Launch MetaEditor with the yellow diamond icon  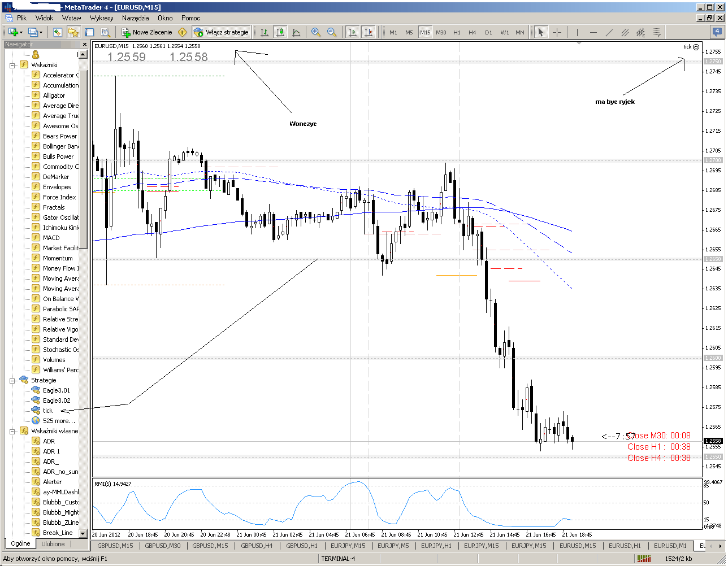(182, 32)
